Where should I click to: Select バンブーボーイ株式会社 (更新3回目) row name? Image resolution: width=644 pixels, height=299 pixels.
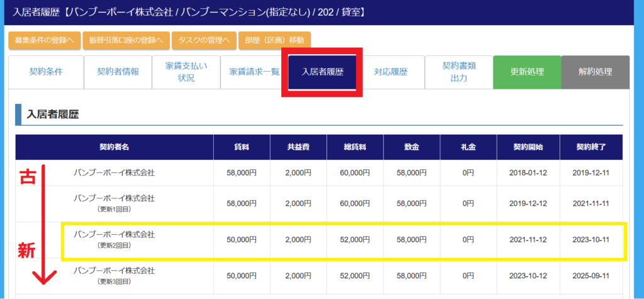[114, 276]
